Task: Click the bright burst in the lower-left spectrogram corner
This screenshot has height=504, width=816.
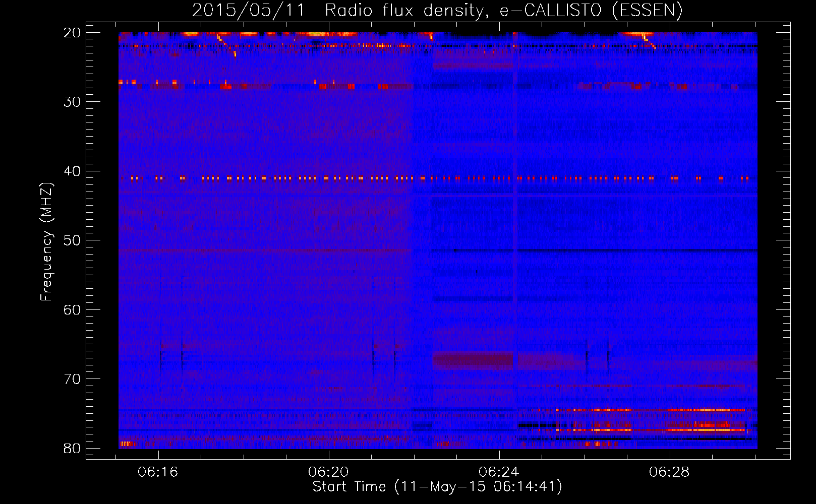Action: pos(128,444)
